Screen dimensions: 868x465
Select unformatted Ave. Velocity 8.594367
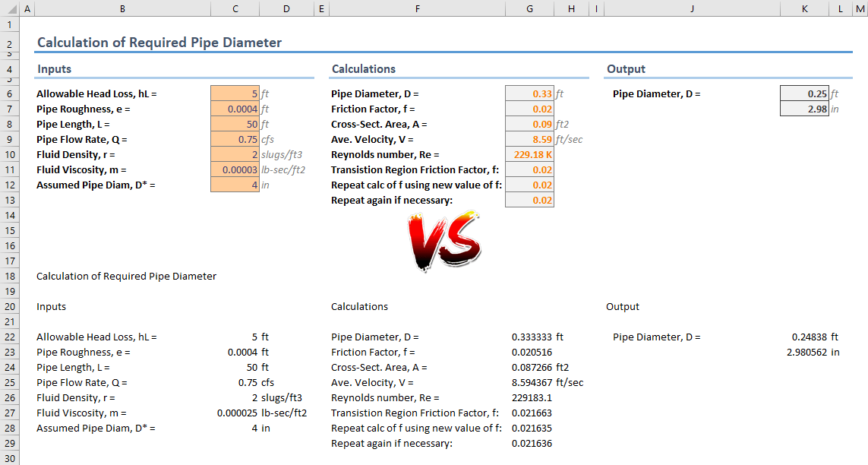point(532,382)
